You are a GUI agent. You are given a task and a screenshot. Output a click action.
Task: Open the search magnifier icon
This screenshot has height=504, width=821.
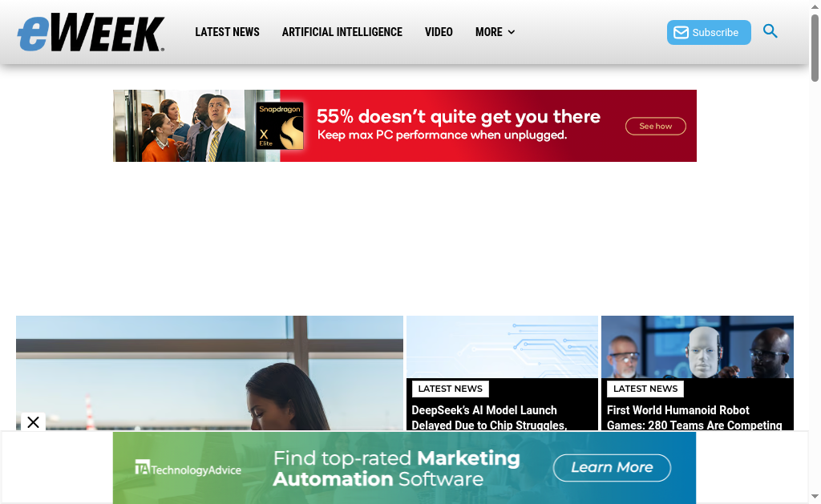[770, 31]
